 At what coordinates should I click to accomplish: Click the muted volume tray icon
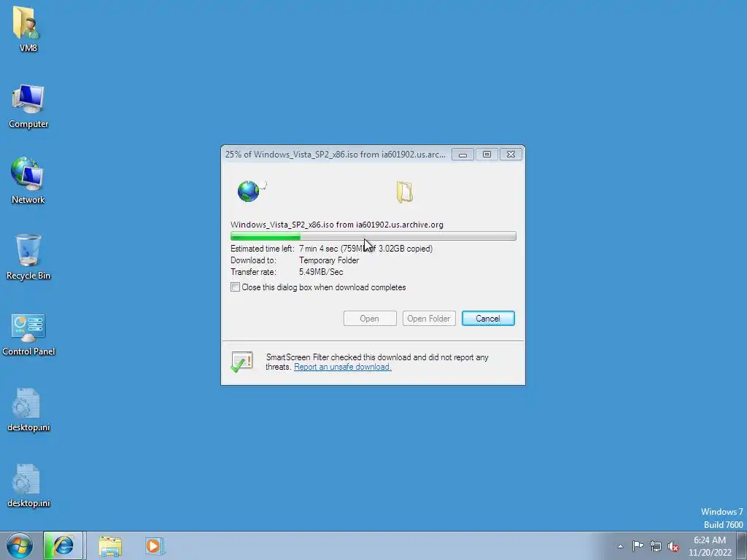pos(673,546)
